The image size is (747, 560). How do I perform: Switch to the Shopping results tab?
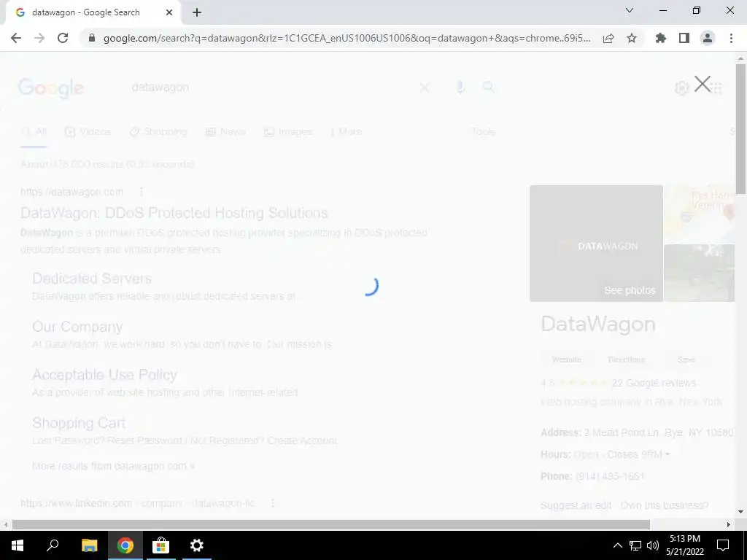[x=158, y=132]
